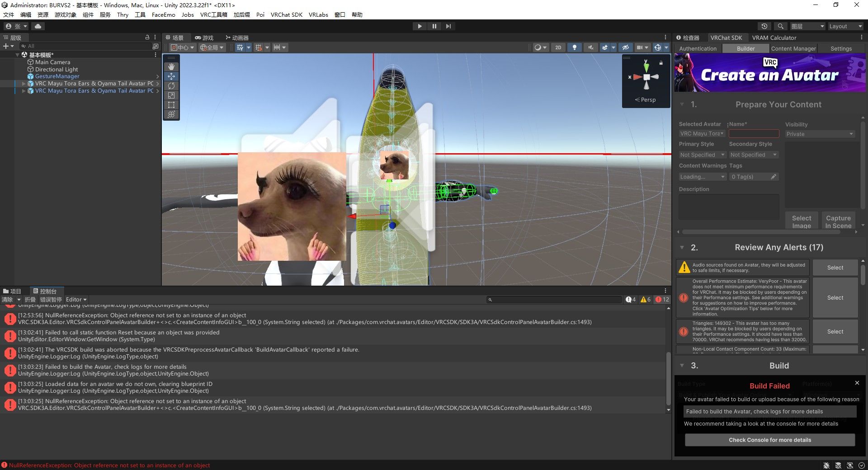This screenshot has width=868, height=470.
Task: Click the scene camera settings icon
Action: pyautogui.click(x=640, y=47)
